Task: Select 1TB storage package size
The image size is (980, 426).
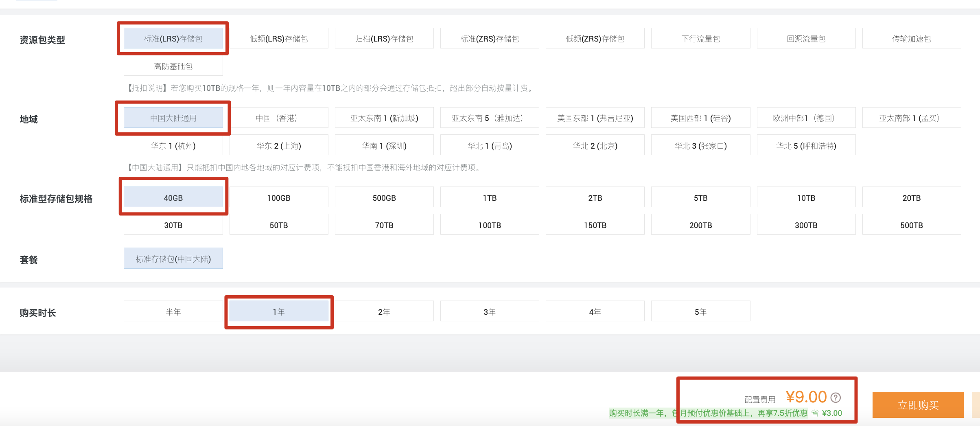Action: (x=490, y=198)
